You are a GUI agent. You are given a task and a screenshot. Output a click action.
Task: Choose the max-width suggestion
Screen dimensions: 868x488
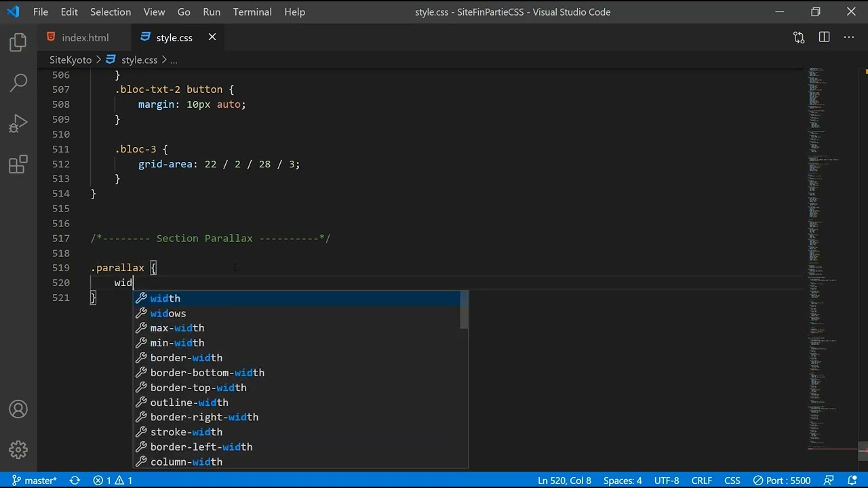pos(296,328)
